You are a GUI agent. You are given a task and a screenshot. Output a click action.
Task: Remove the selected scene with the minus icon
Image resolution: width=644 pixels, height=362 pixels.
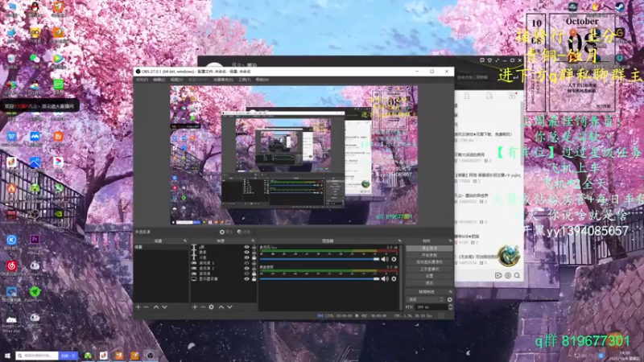pos(147,306)
